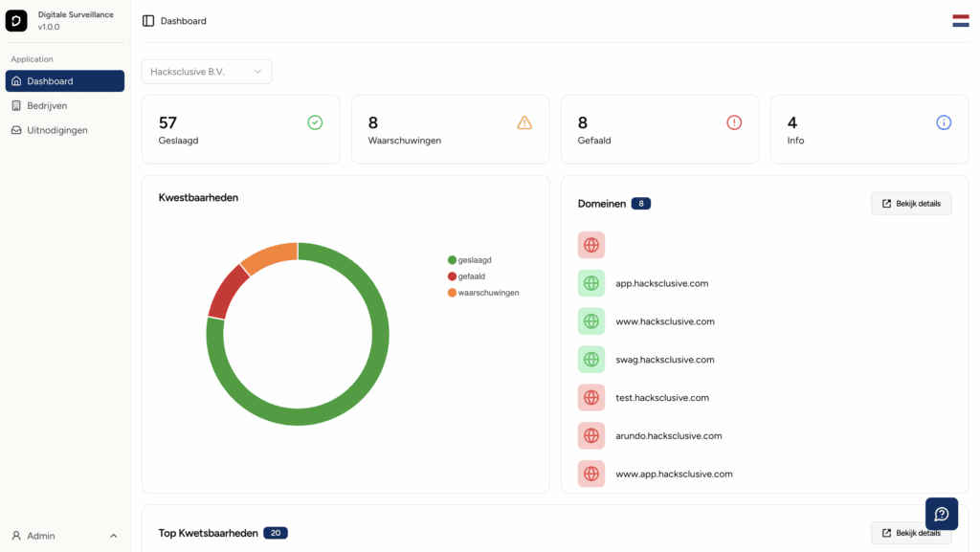Open the help chat widget icon
This screenshot has width=980, height=552.
coord(941,514)
